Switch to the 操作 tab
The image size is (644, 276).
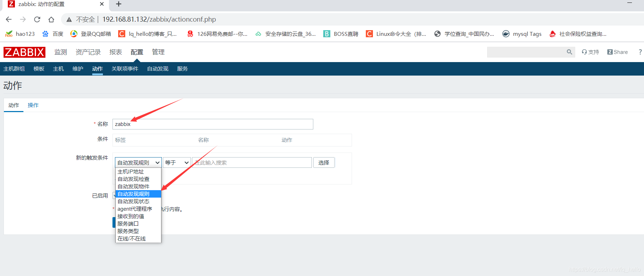[x=33, y=105]
